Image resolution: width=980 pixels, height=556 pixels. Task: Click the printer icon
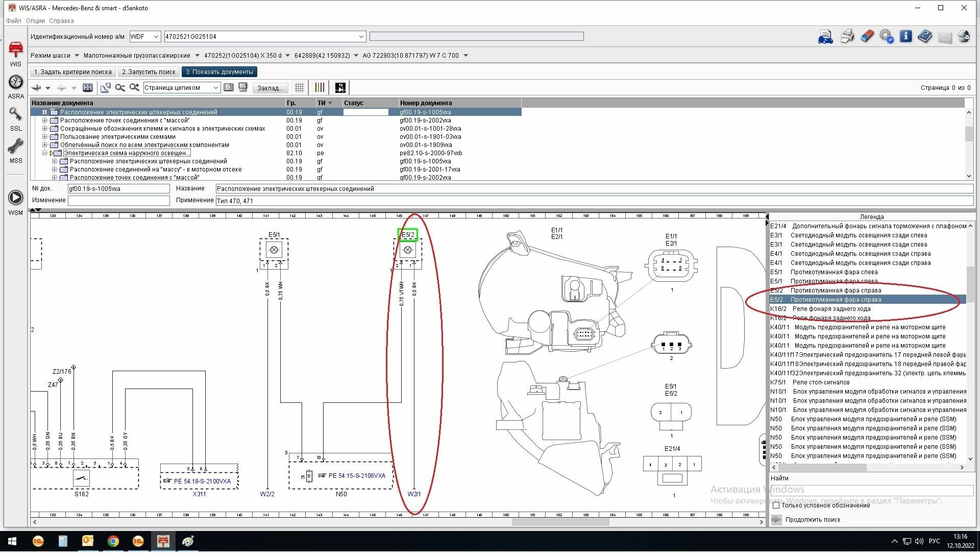click(847, 36)
